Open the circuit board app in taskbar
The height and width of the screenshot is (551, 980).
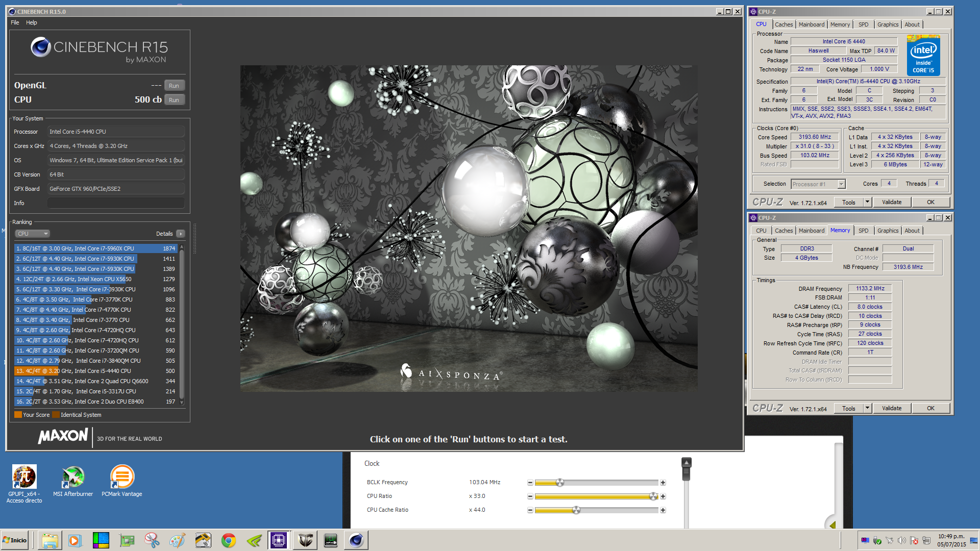(x=127, y=540)
